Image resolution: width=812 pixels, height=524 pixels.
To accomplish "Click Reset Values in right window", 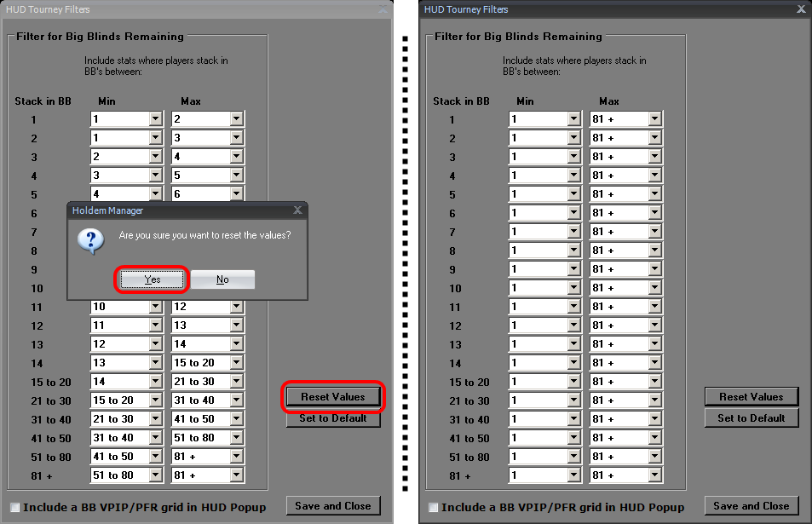I will coord(752,397).
